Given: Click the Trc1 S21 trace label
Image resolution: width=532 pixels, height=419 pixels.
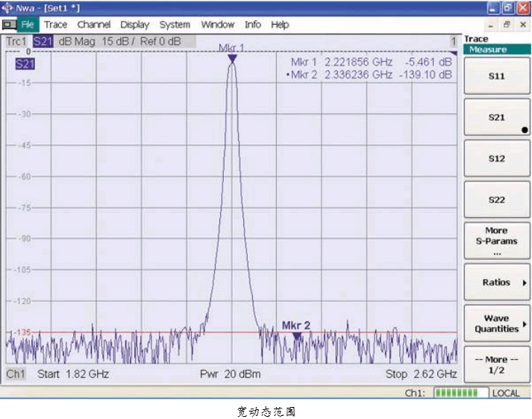Looking at the screenshot, I should pos(30,42).
